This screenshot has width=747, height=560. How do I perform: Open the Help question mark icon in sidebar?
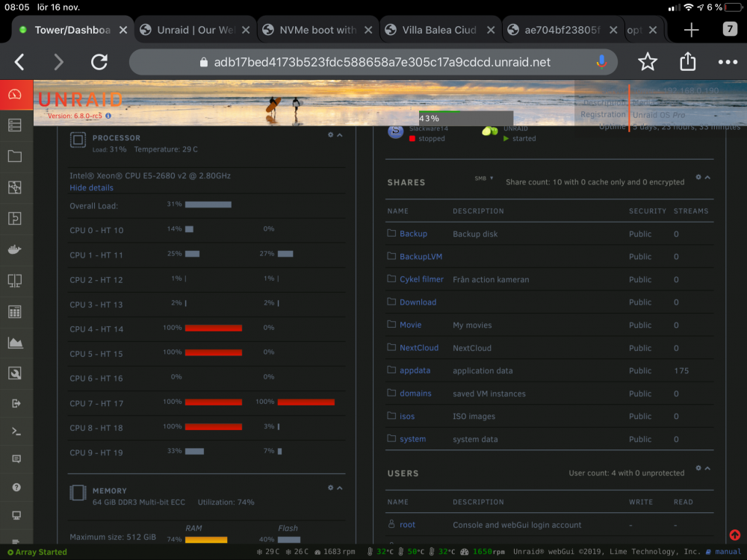[x=16, y=487]
